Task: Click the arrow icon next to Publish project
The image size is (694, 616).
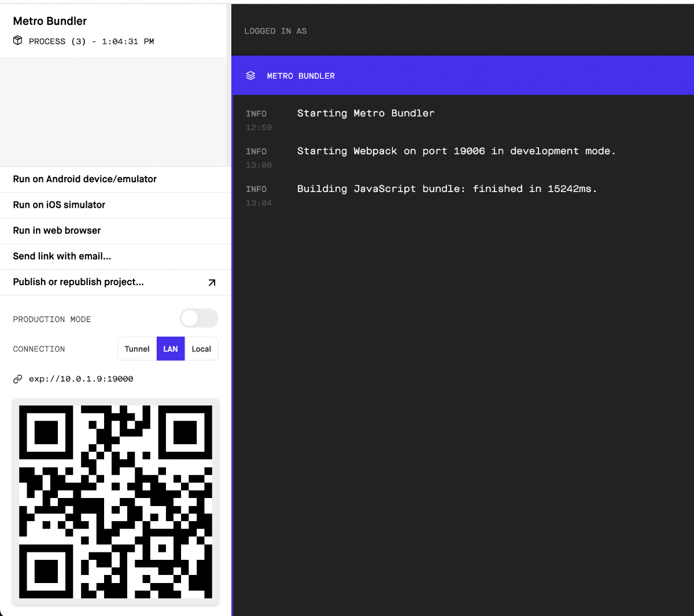Action: (212, 282)
